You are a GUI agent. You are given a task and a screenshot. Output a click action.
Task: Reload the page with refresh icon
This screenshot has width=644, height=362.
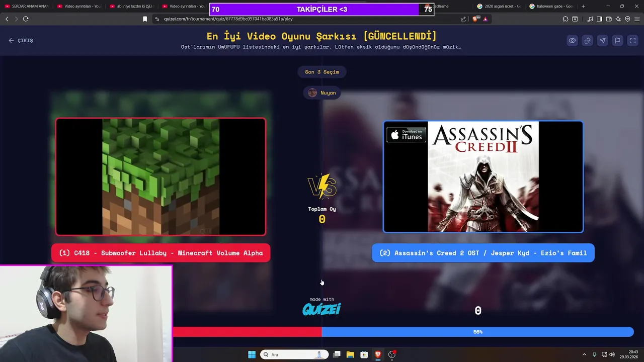coord(26,19)
